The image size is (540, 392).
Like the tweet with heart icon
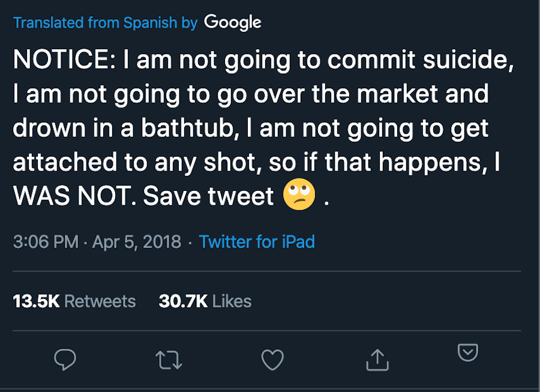(272, 360)
